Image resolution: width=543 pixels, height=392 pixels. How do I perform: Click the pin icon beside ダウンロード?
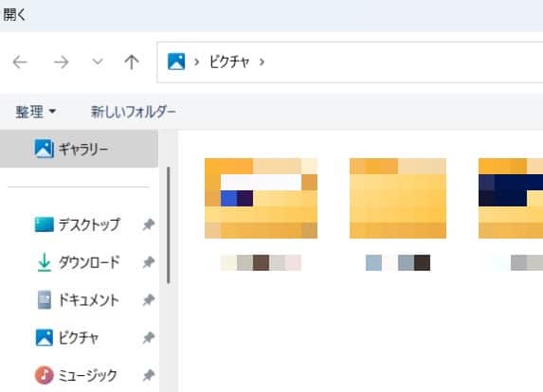point(149,262)
